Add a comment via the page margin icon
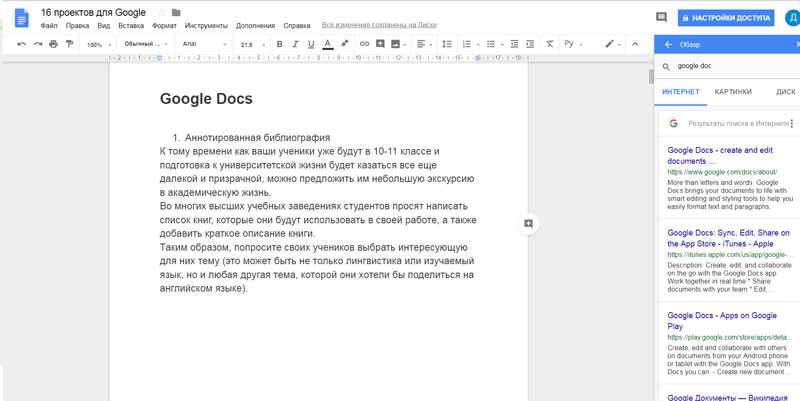 click(529, 223)
